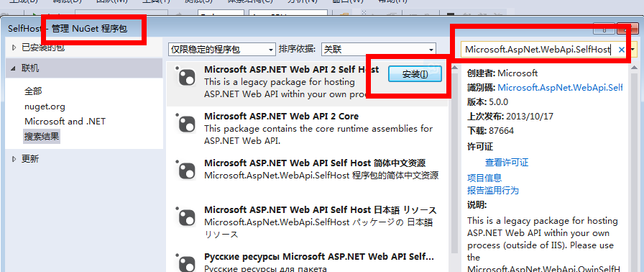This screenshot has width=644, height=272.
Task: Select the Microsoft and .NET source
Action: pyautogui.click(x=65, y=122)
